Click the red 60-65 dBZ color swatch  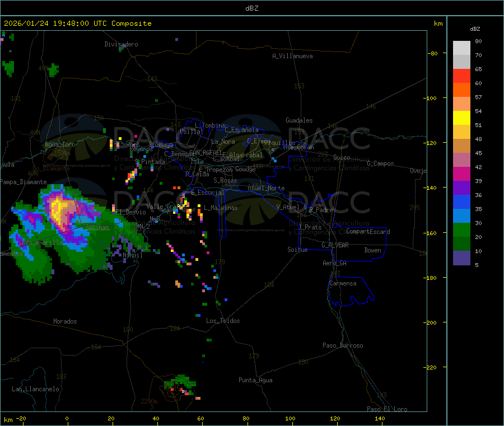point(461,76)
